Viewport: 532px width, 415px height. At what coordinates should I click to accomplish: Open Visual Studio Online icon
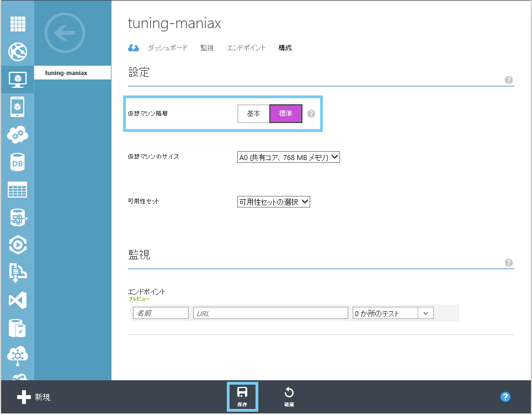click(18, 300)
